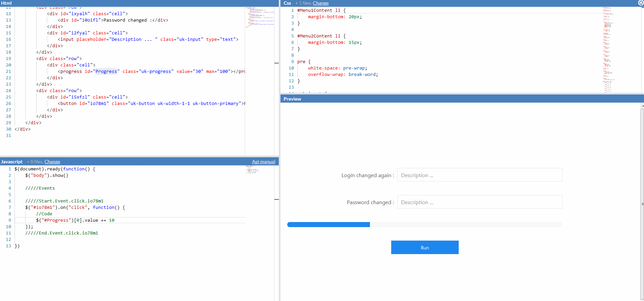Click the Preview scrollbar up arrow
644x301 pixels.
click(642, 106)
